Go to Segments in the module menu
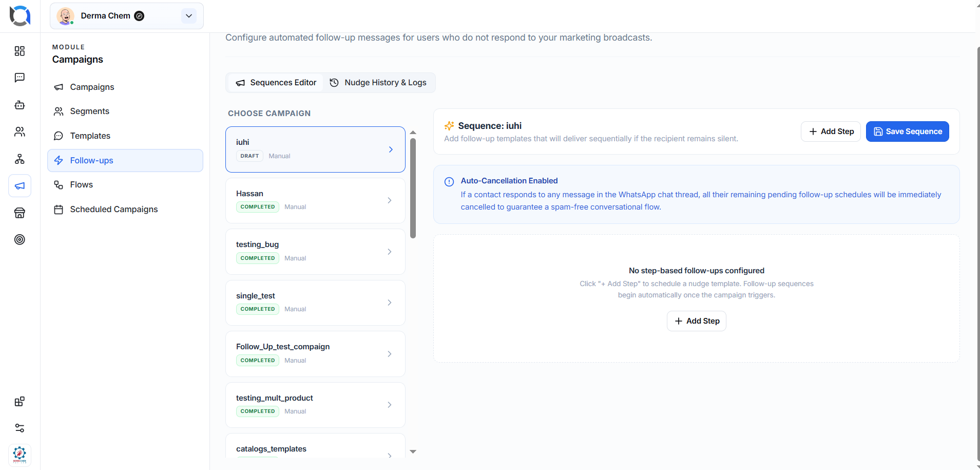This screenshot has height=470, width=980. (x=125, y=111)
